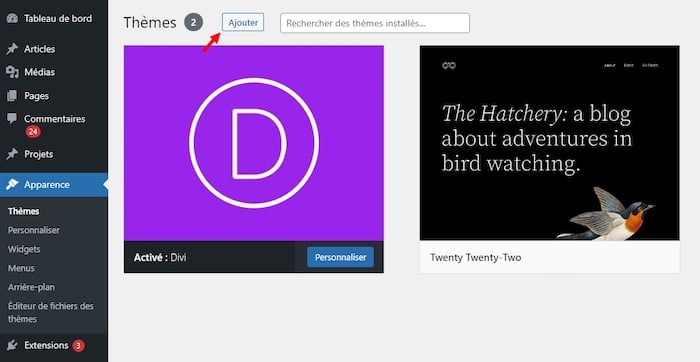Open Arrière-plan settings link
Screen dimensions: 700x362
(x=31, y=287)
